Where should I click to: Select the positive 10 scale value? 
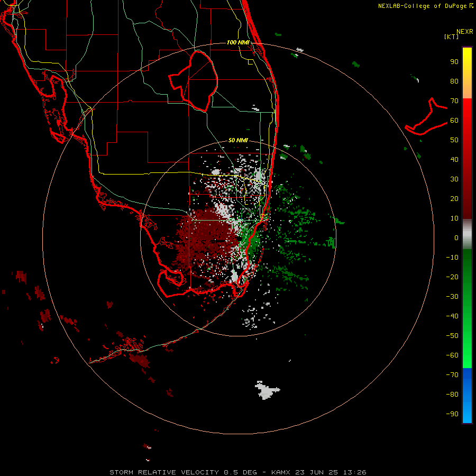tap(454, 218)
